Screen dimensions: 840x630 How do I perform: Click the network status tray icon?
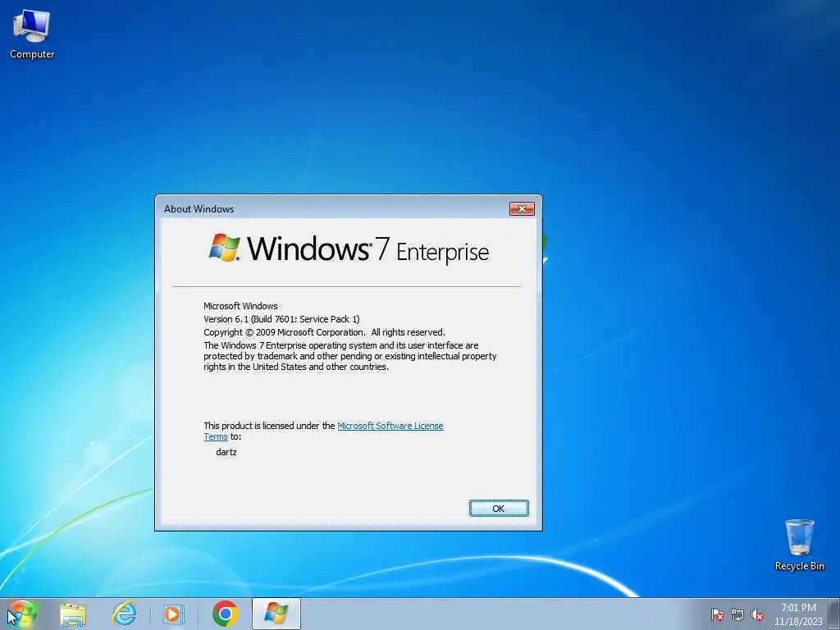click(737, 614)
